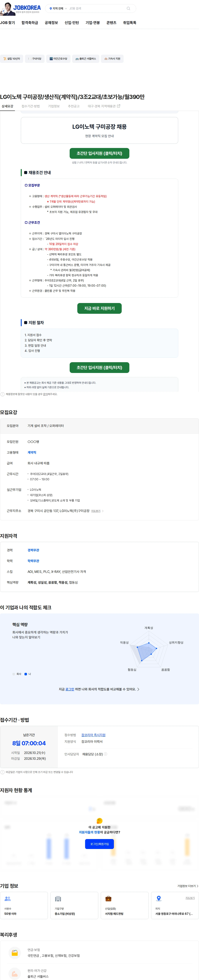Click info icon beside 채용정보 notice
The height and width of the screenshot is (980, 199).
coord(2,394)
